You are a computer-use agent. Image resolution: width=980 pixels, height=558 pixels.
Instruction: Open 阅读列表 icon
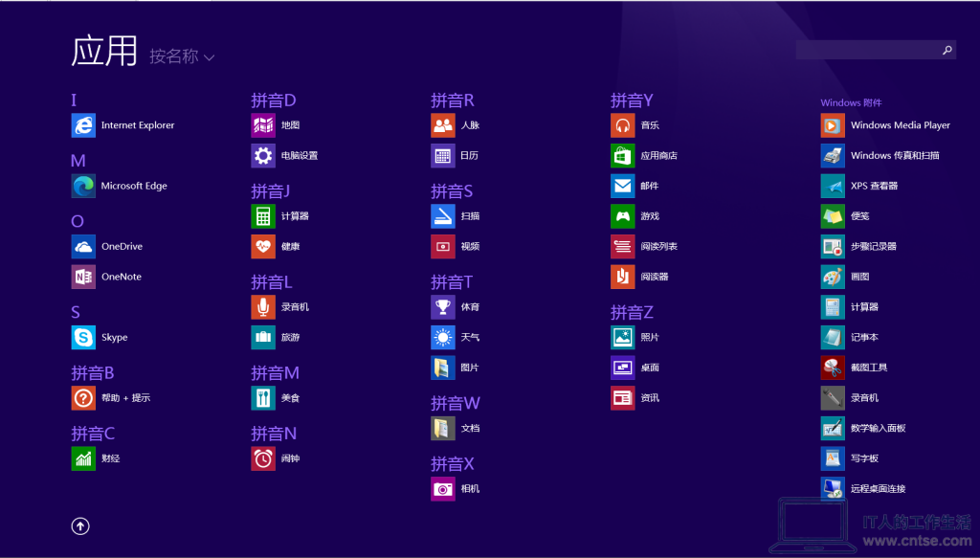point(622,247)
